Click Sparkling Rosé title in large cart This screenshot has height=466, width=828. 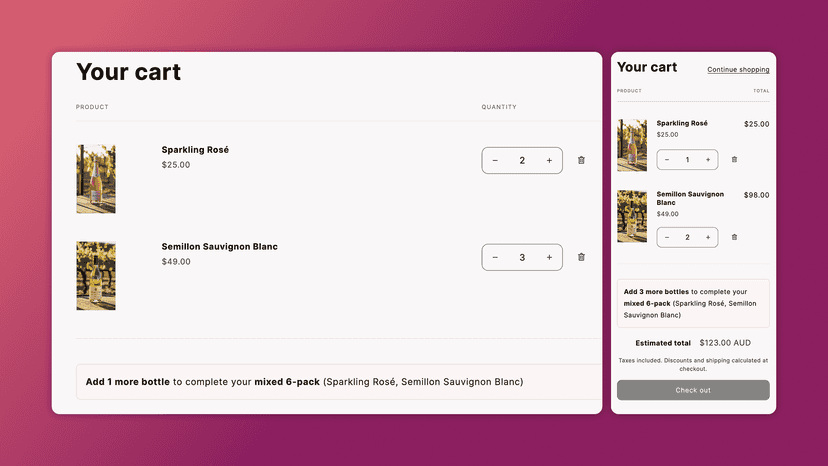[195, 150]
